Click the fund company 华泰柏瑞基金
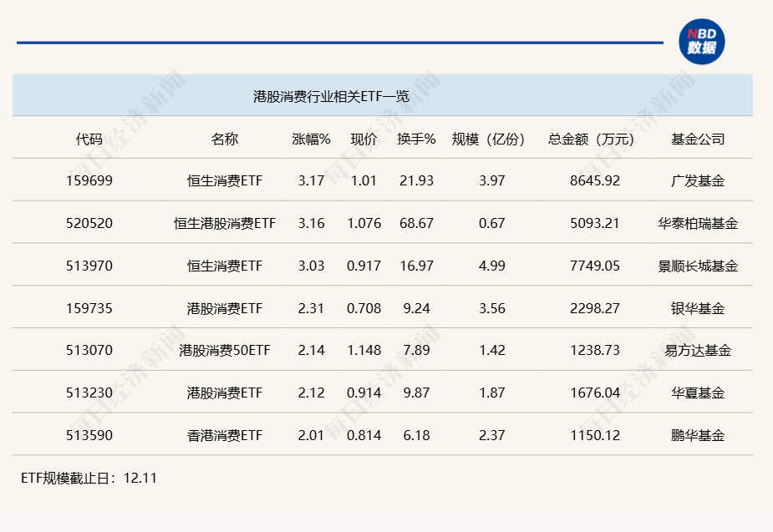Viewport: 773px width, 532px height. (x=698, y=223)
